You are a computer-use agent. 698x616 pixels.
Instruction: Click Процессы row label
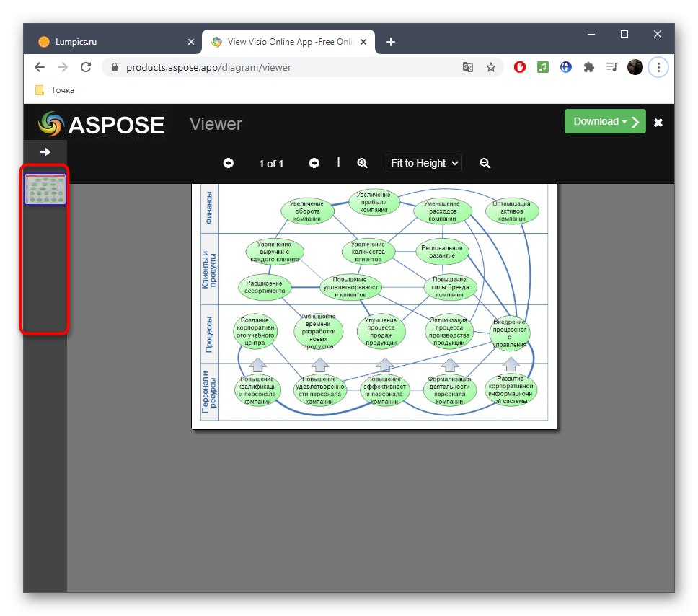tap(209, 334)
